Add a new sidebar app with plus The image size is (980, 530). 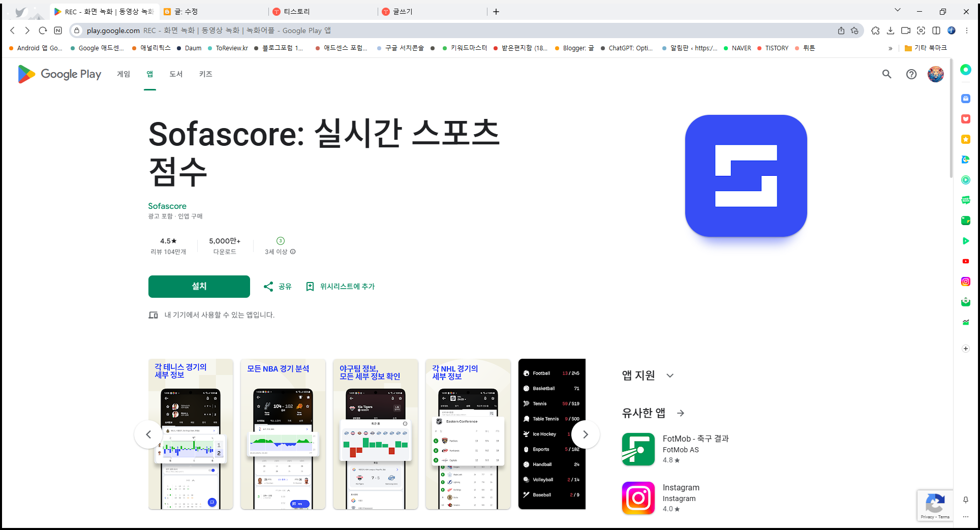pyautogui.click(x=966, y=349)
